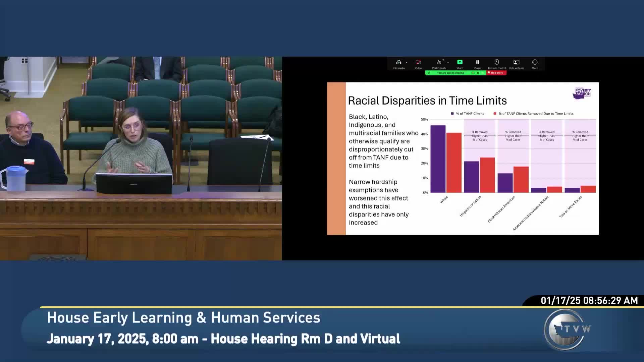Click the red legend swatch for Removed clients
The height and width of the screenshot is (362, 644).
click(495, 114)
